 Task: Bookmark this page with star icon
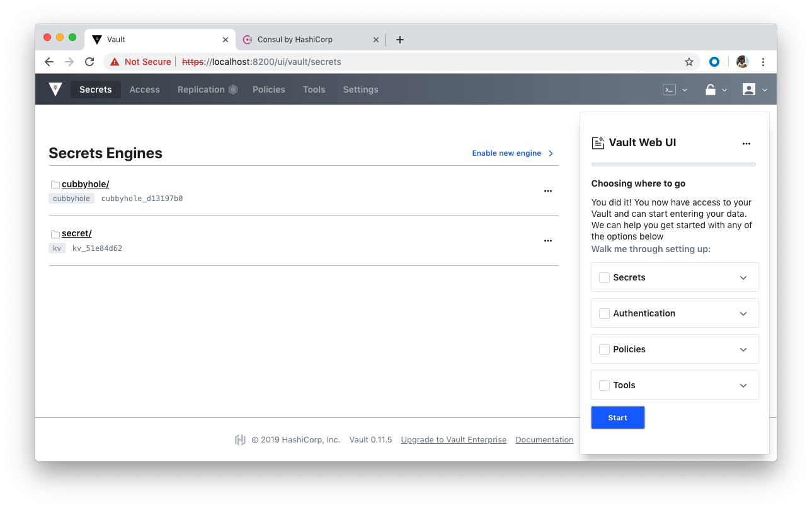click(689, 62)
